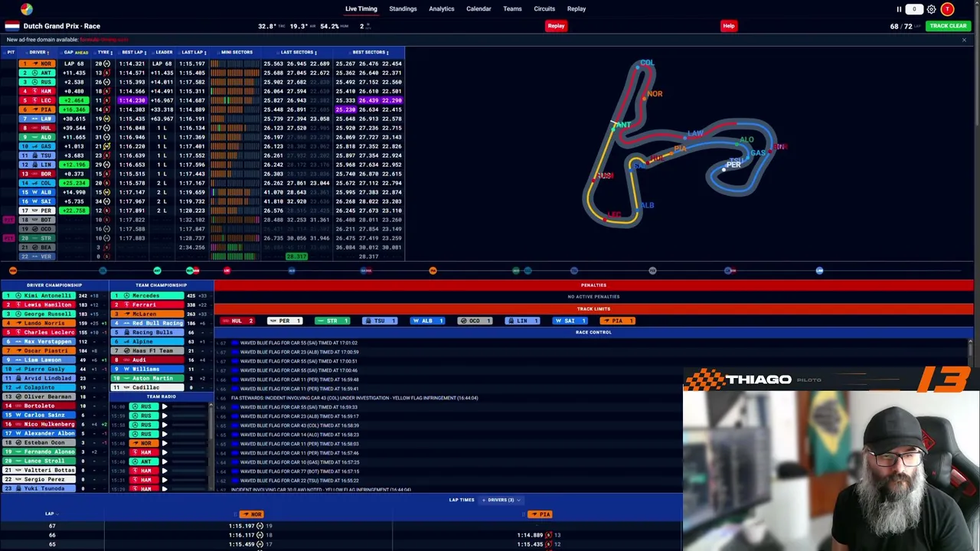This screenshot has height=551, width=980.
Task: Click the red Replay button
Action: [556, 26]
